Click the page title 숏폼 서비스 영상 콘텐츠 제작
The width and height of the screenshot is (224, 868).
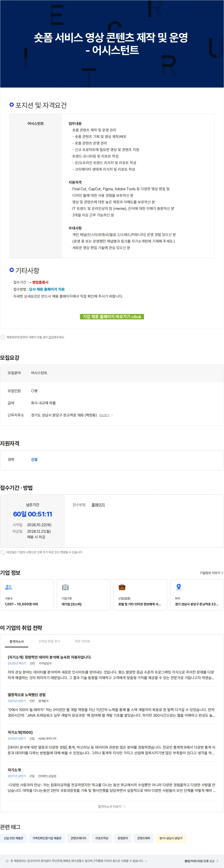111,43
